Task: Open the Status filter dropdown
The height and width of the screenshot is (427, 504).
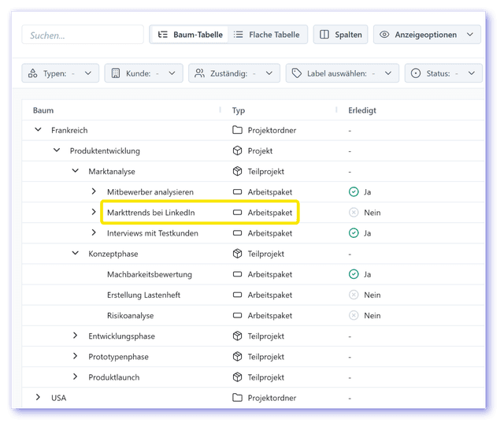Action: [443, 73]
